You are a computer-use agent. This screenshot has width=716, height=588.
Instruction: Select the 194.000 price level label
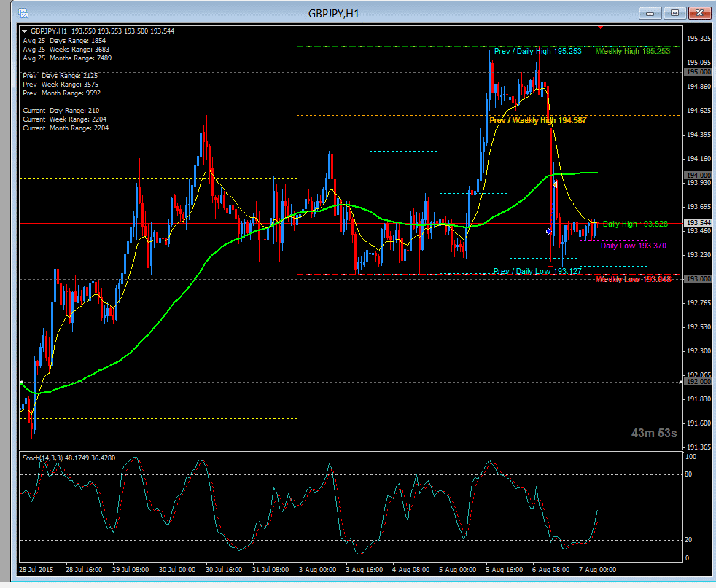pyautogui.click(x=698, y=176)
